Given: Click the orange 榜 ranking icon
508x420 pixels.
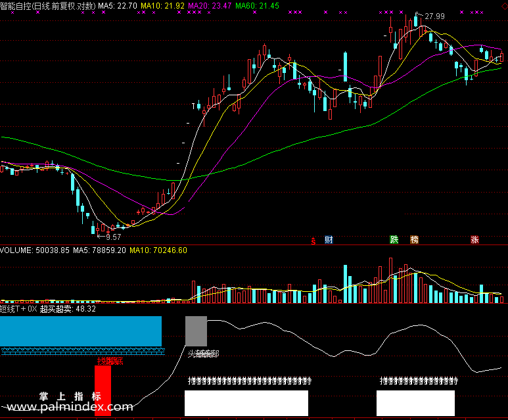Looking at the screenshot, I should 415,240.
